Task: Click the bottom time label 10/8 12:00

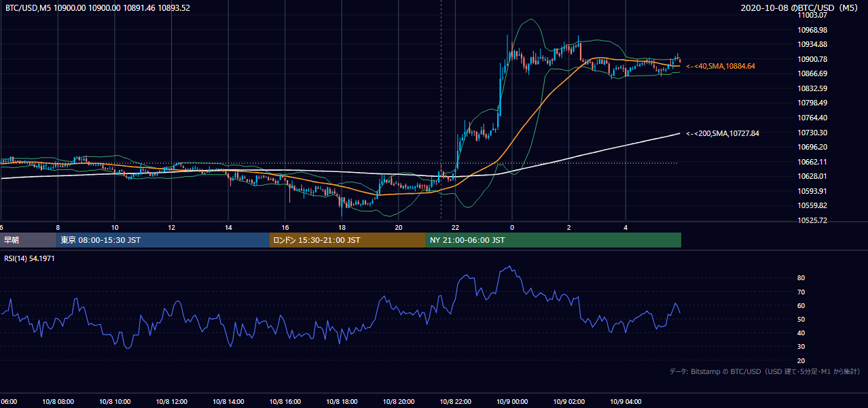Action: coord(171,402)
